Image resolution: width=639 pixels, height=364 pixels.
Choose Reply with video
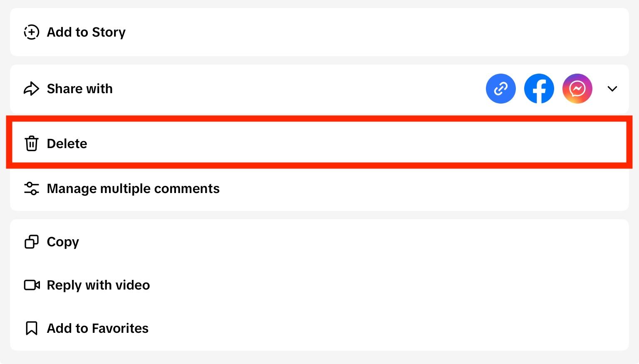[98, 285]
